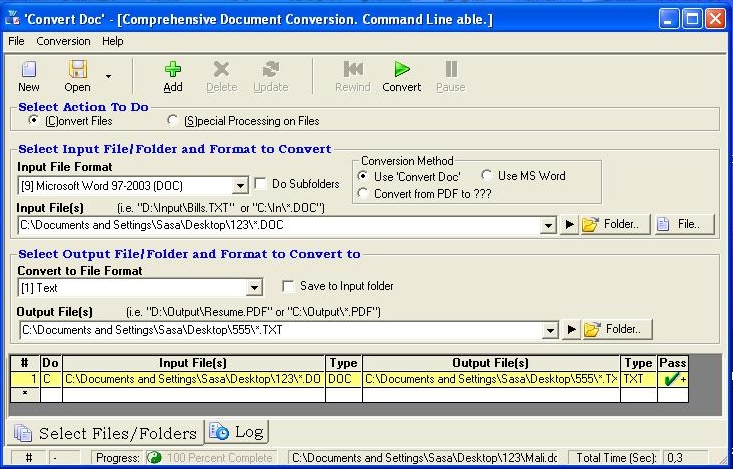Click the 100 Percent Complete progress indicator
Viewport: 733px width, 469px height.
220,457
